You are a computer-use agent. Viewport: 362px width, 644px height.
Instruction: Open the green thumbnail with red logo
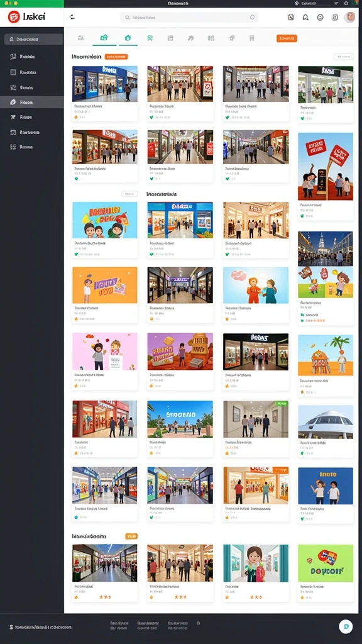click(326, 563)
